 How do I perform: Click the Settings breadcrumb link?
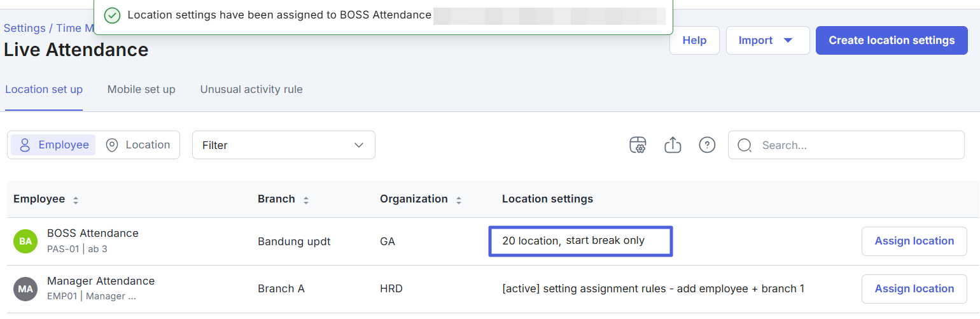[24, 28]
